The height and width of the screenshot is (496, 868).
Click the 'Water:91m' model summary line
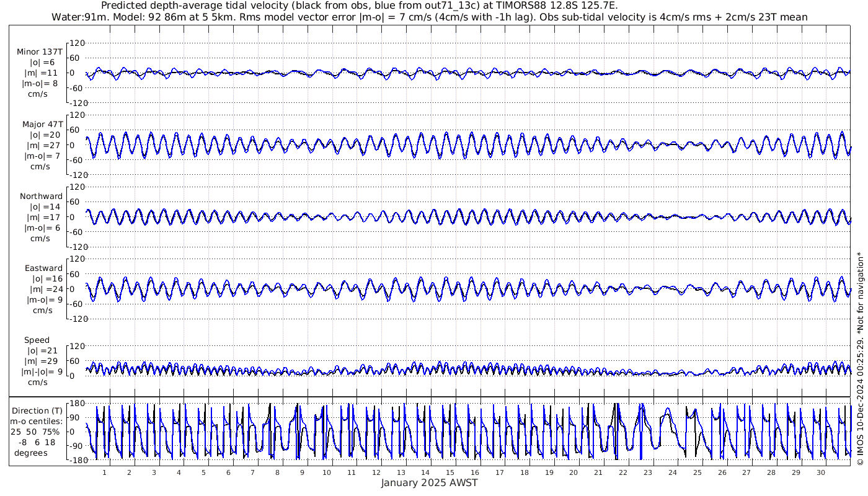pyautogui.click(x=430, y=17)
